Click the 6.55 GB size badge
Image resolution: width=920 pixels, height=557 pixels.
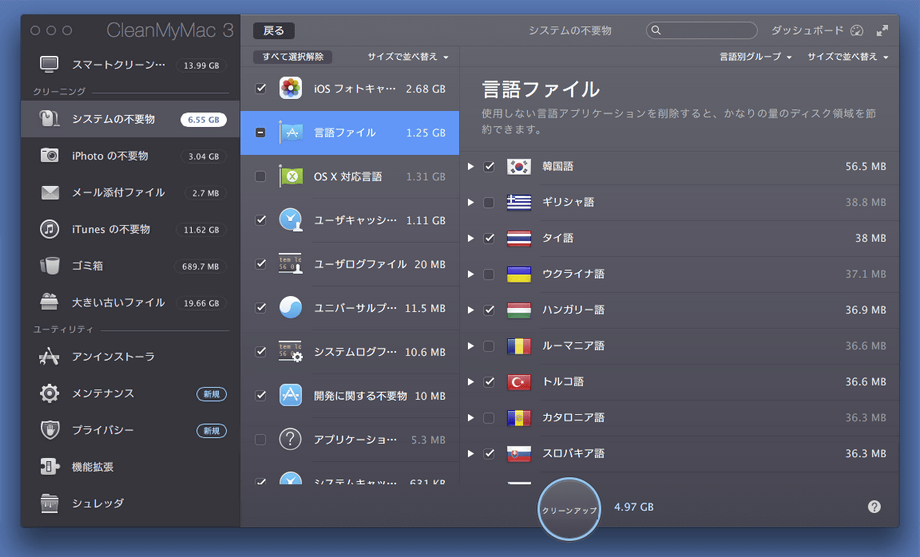pos(204,119)
